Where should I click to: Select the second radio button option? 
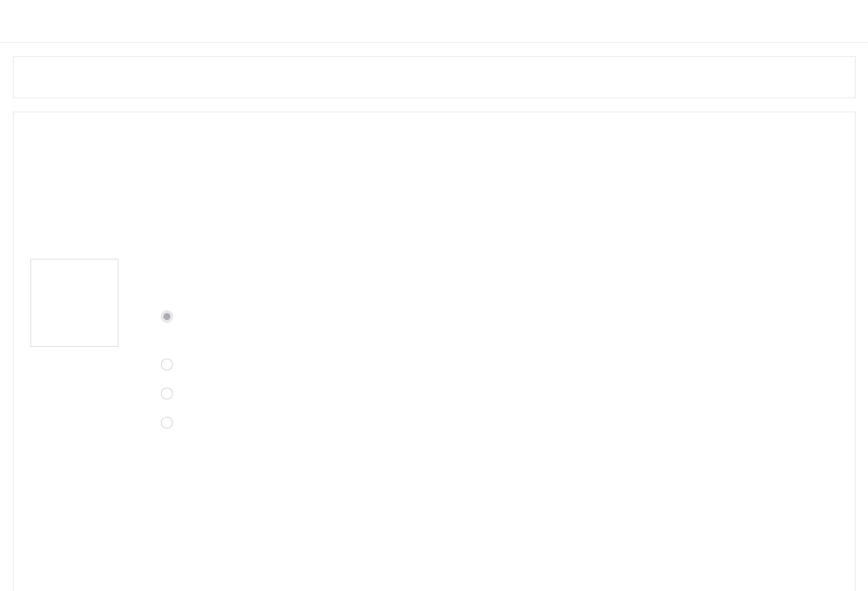coord(167,364)
